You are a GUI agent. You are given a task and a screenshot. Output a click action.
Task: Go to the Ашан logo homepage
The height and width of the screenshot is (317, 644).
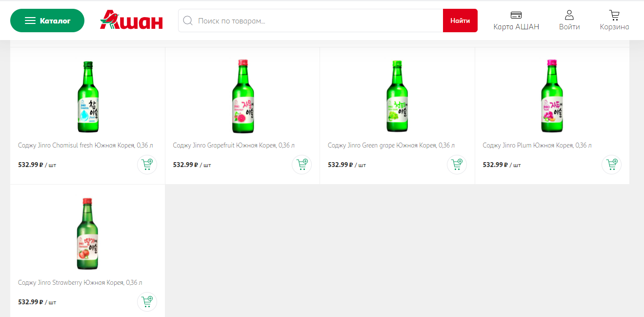[x=132, y=21]
